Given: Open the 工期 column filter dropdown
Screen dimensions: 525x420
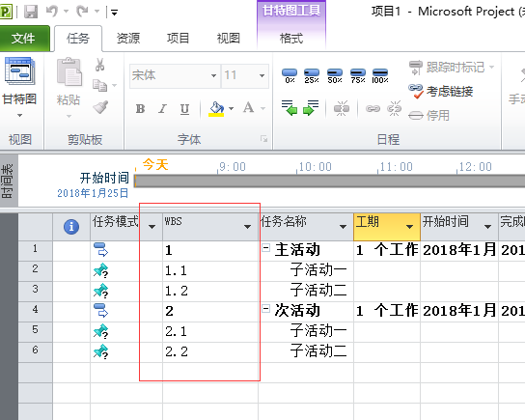Looking at the screenshot, I should click(409, 227).
